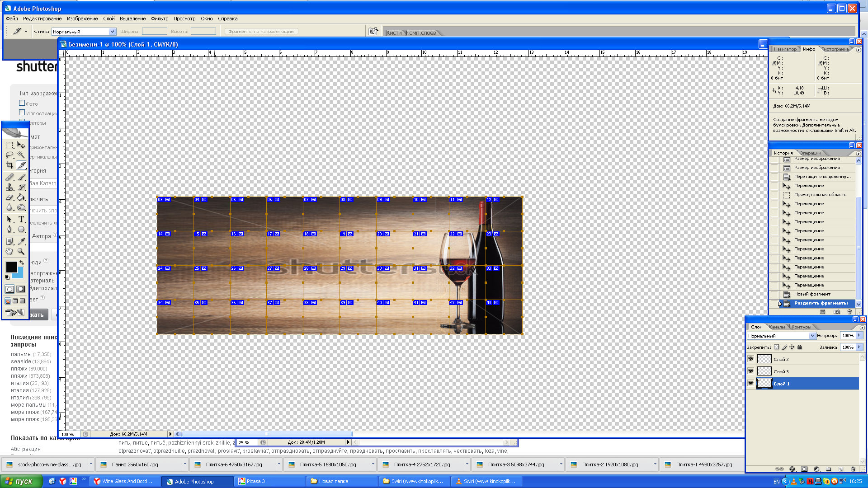Open the Стиль dropdown in options bar
868x488 pixels.
tap(112, 32)
